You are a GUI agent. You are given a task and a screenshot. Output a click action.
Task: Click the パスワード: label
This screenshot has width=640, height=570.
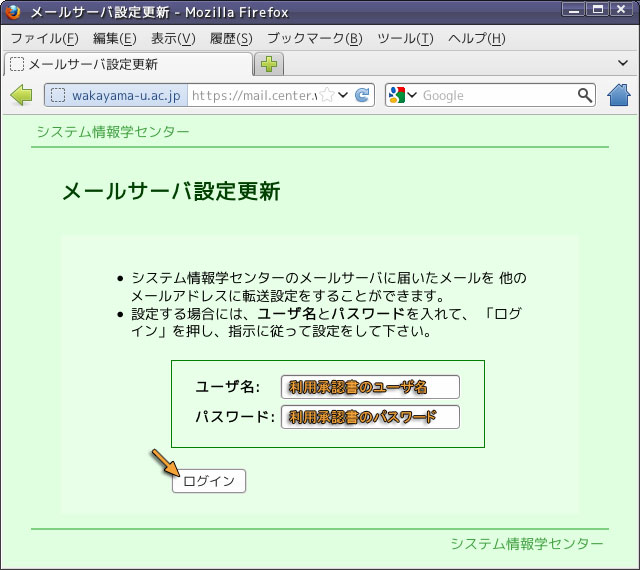click(x=234, y=416)
